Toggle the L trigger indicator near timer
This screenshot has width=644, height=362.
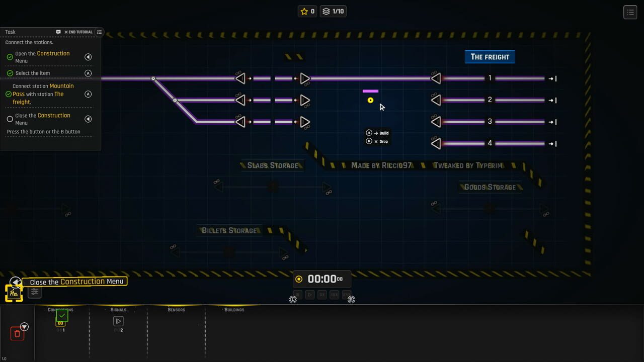pyautogui.click(x=293, y=299)
